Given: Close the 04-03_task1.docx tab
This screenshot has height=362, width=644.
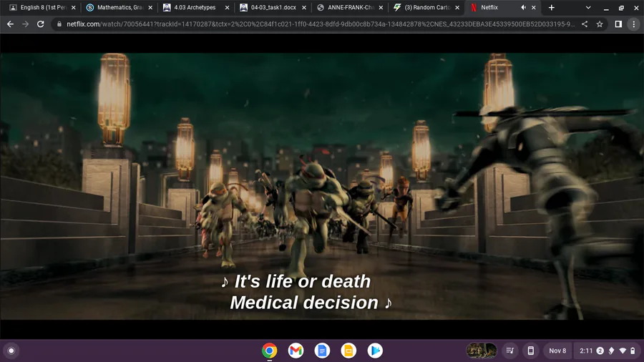Looking at the screenshot, I should (x=304, y=7).
